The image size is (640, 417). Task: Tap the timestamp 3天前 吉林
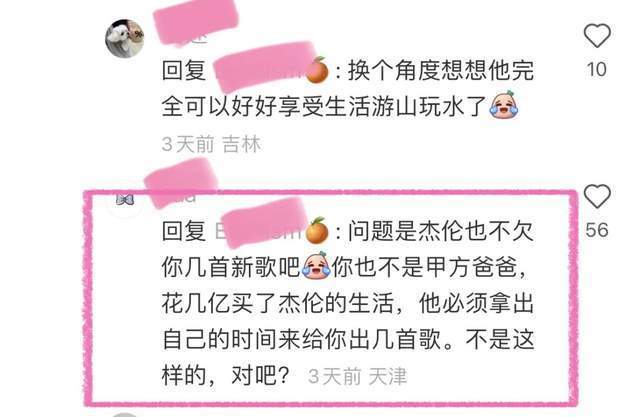tap(211, 144)
